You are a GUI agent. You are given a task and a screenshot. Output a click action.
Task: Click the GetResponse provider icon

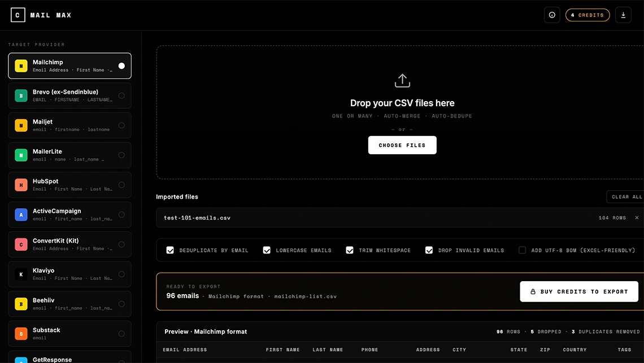(x=21, y=360)
